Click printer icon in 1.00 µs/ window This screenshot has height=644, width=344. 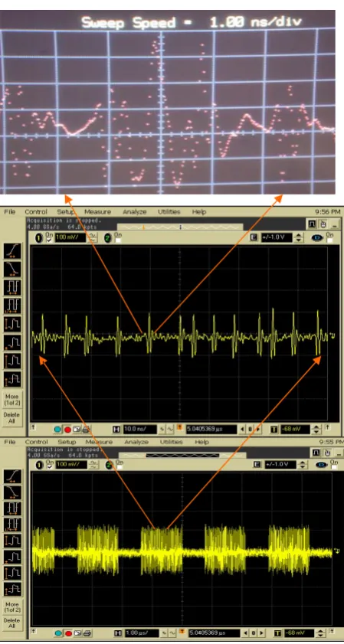[x=87, y=633]
